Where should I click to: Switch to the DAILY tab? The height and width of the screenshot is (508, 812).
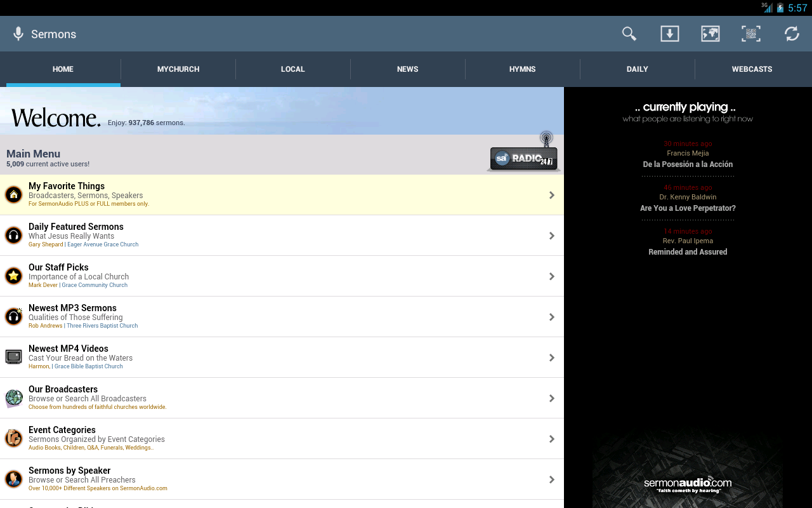(x=638, y=69)
